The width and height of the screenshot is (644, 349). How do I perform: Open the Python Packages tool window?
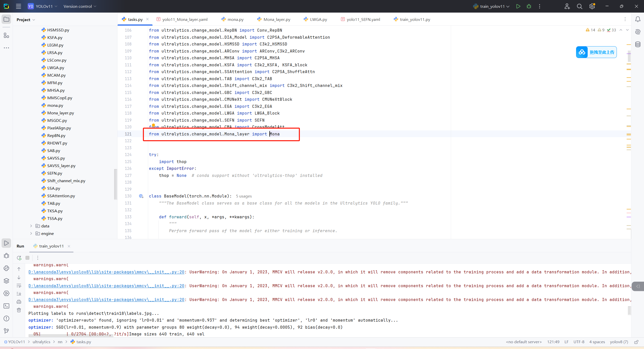coord(6,281)
